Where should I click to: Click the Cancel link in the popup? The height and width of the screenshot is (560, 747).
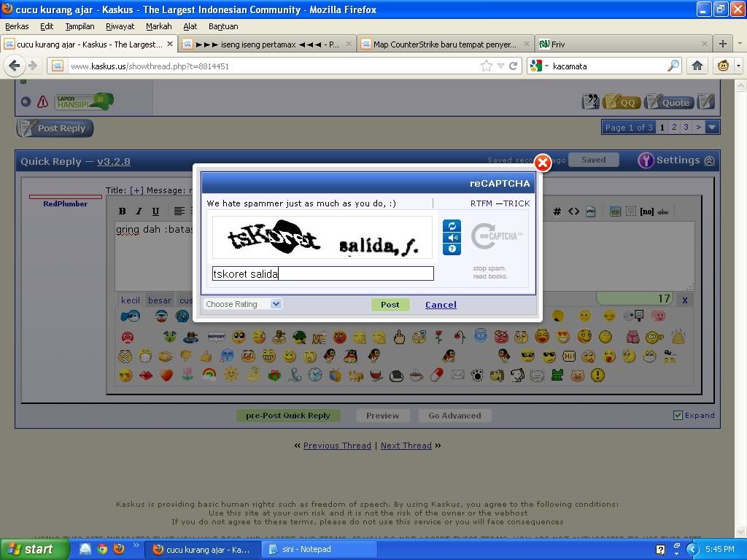[441, 305]
